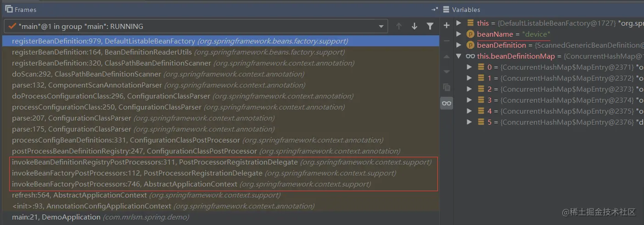Go to previous frame up arrow
Viewport: 644px width, 225px height.
(399, 27)
